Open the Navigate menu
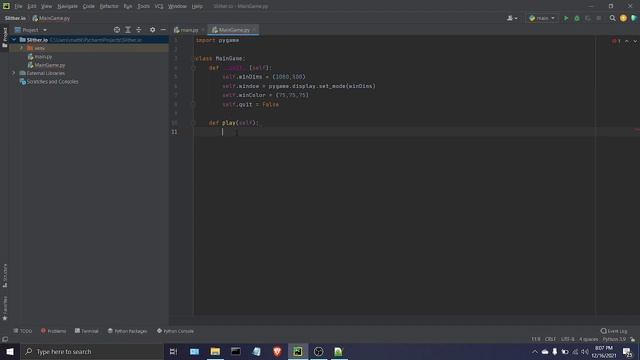This screenshot has height=360, width=640. (67, 6)
